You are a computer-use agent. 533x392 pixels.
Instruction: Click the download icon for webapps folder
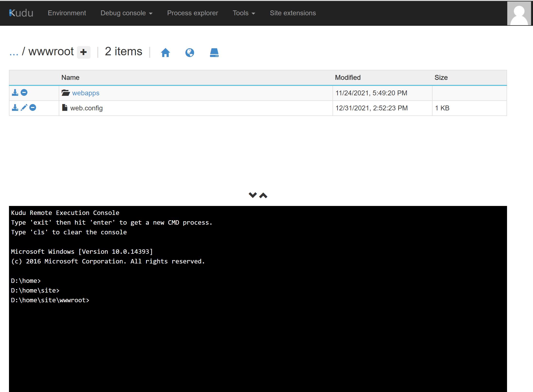tap(15, 93)
